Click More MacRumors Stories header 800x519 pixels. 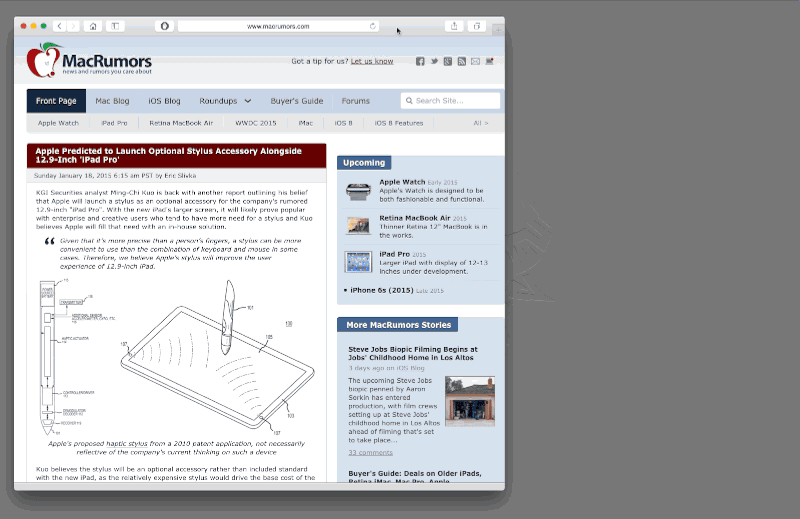(x=398, y=325)
